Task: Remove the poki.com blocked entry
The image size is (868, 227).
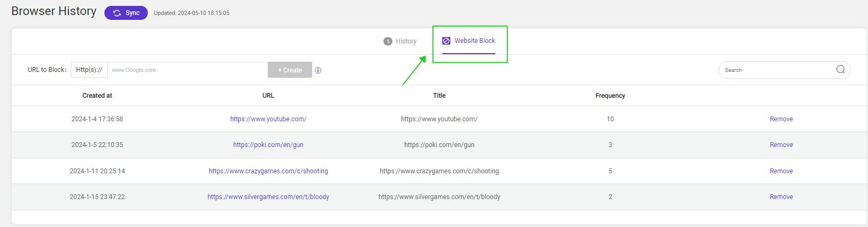Action: click(781, 145)
